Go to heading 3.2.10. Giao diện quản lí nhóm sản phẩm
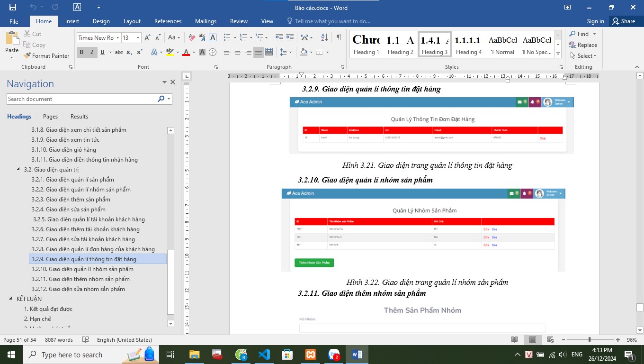 coord(82,269)
